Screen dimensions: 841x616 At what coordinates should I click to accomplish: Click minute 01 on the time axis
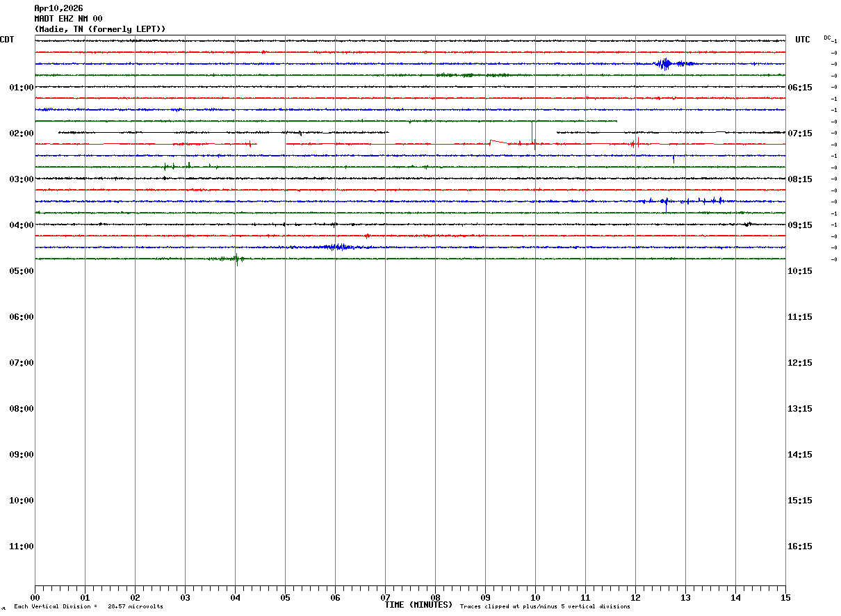coord(85,597)
